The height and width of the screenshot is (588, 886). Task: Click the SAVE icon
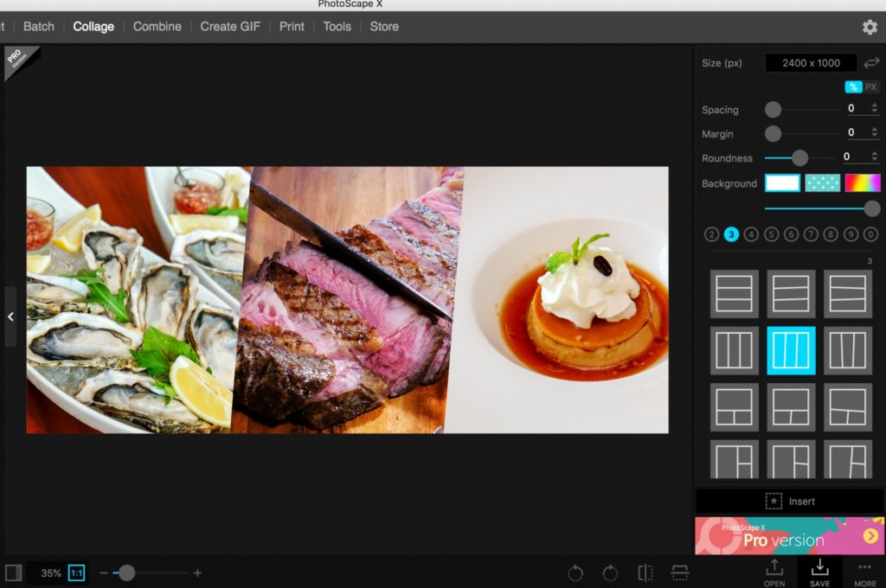(819, 572)
